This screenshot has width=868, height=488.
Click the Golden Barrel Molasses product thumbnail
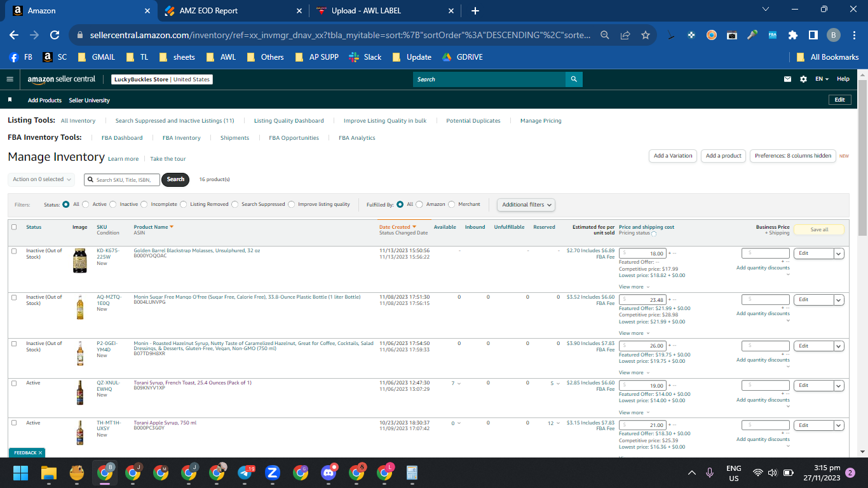79,261
